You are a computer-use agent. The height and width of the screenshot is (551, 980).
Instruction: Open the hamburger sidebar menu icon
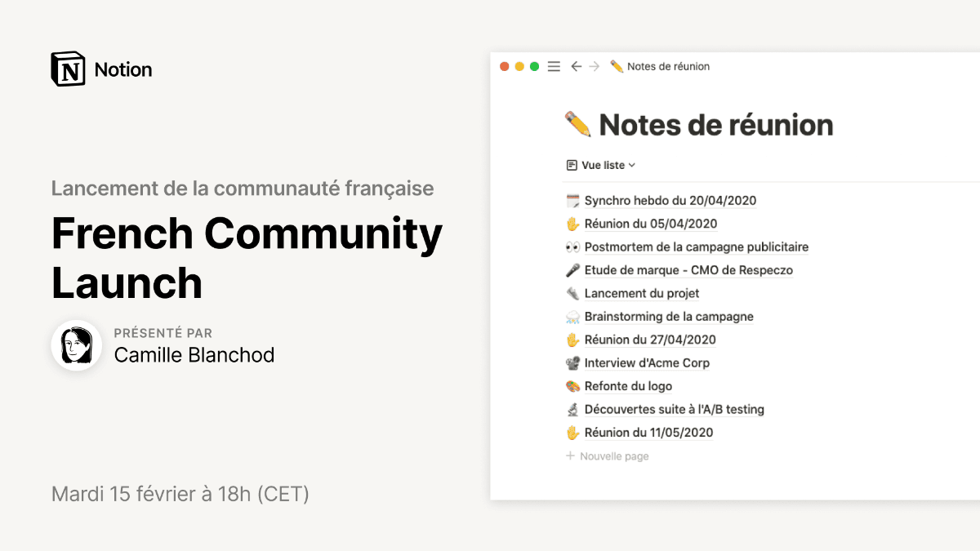pyautogui.click(x=554, y=67)
